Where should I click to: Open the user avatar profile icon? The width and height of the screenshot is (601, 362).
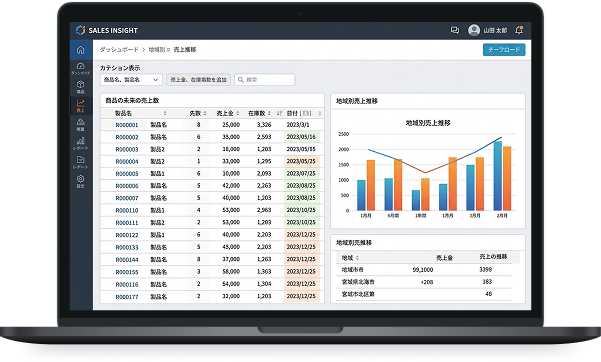(474, 30)
